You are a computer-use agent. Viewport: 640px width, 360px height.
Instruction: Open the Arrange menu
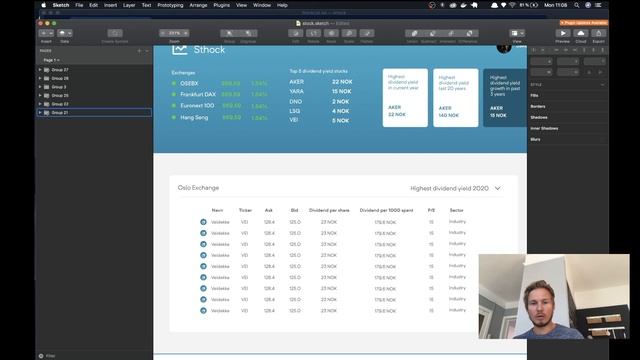198,5
